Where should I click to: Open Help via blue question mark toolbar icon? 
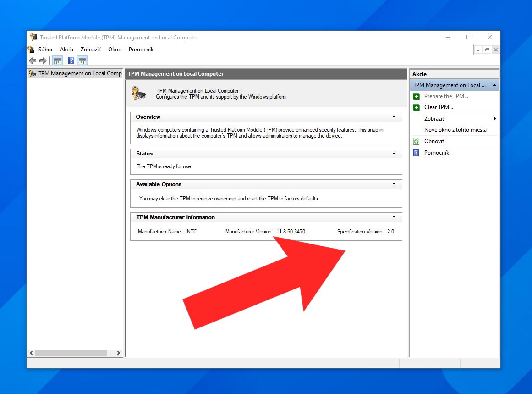coord(71,61)
